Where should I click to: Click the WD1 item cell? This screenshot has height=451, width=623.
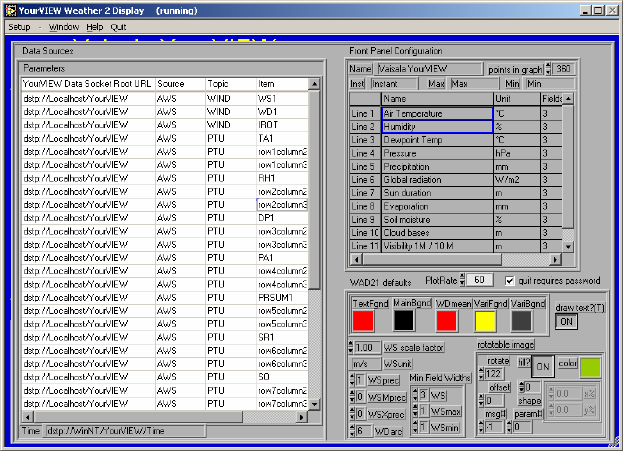click(282, 112)
